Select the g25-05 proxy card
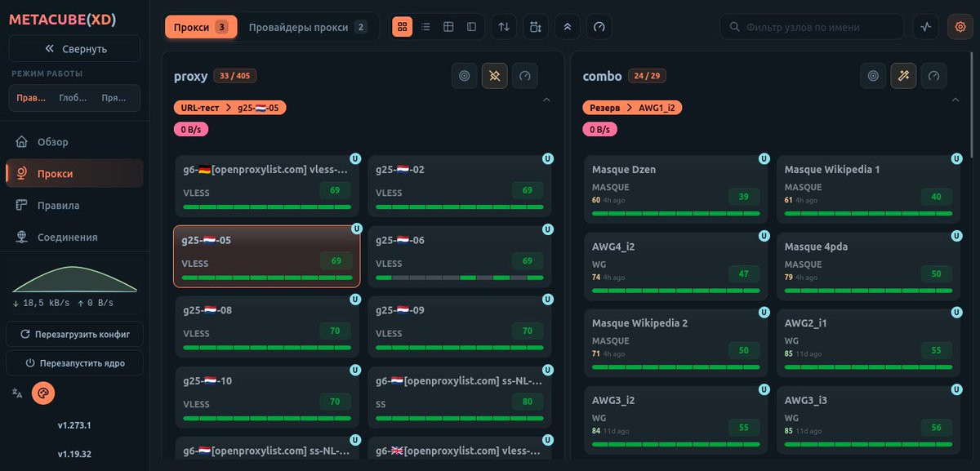This screenshot has width=980, height=471. point(267,256)
